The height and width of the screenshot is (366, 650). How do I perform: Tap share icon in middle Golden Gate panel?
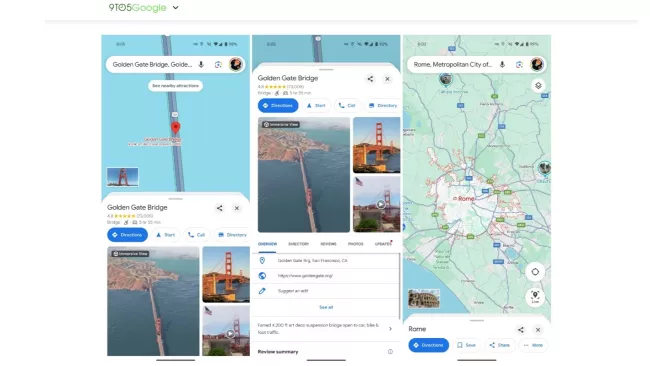[370, 79]
